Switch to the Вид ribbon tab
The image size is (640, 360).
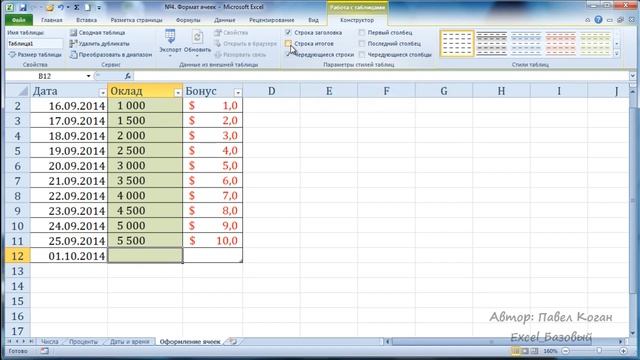pyautogui.click(x=313, y=20)
